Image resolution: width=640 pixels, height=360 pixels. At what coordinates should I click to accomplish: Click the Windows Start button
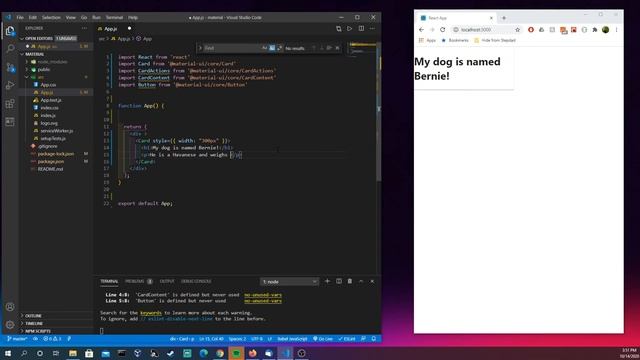(x=8, y=353)
